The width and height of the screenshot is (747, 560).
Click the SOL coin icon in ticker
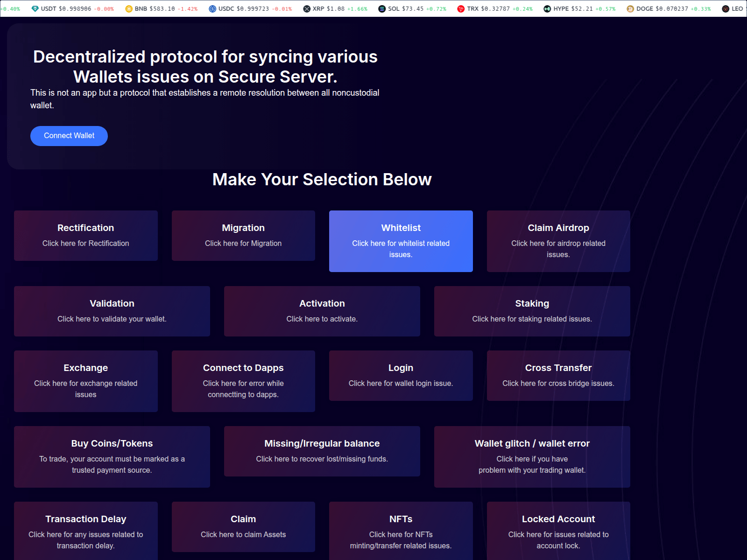(382, 9)
